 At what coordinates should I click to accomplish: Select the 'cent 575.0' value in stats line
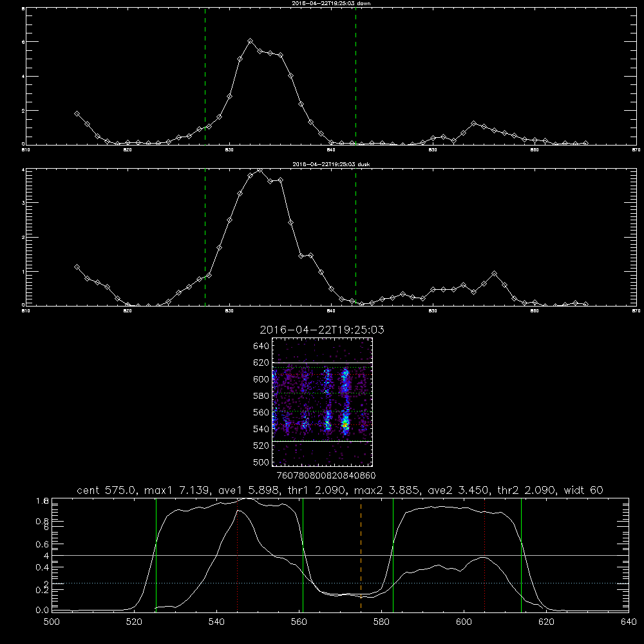coord(107,490)
